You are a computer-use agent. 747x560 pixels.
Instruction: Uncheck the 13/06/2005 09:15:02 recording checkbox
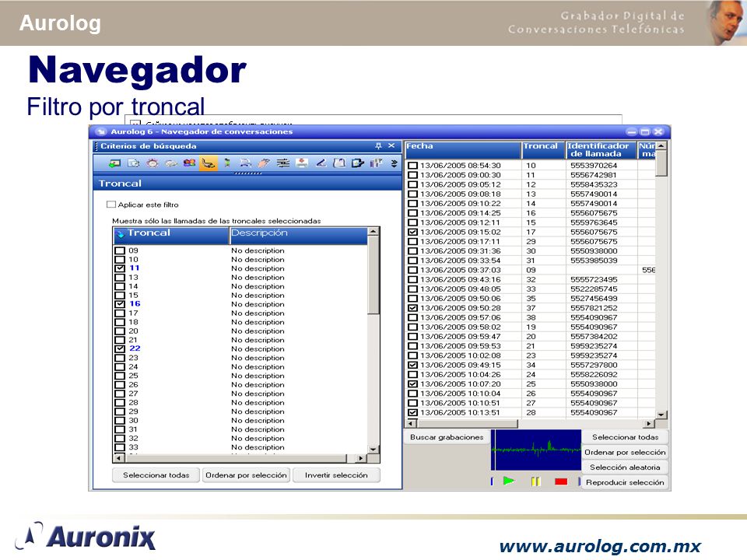tap(412, 232)
